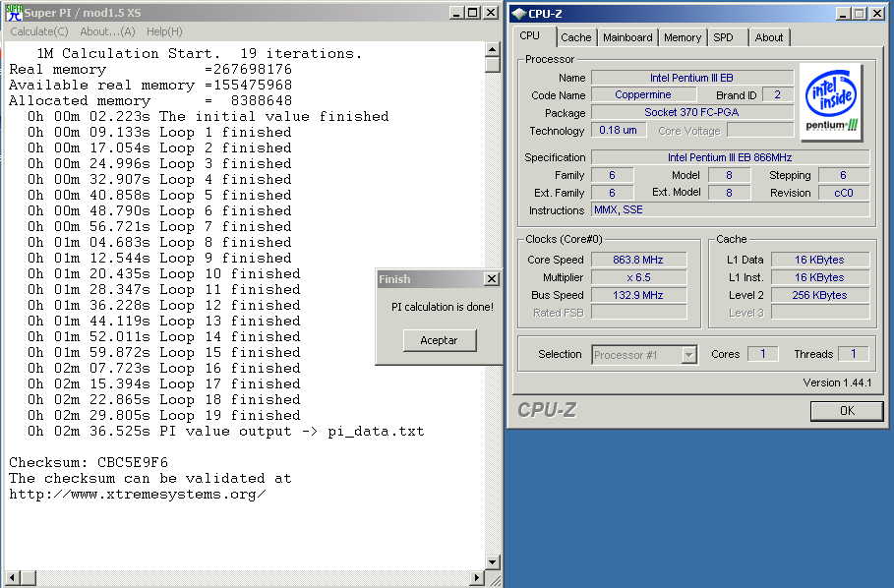Switch to the Mainboard tab in CPU-Z
Image resolution: width=894 pixels, height=588 pixels.
[627, 37]
